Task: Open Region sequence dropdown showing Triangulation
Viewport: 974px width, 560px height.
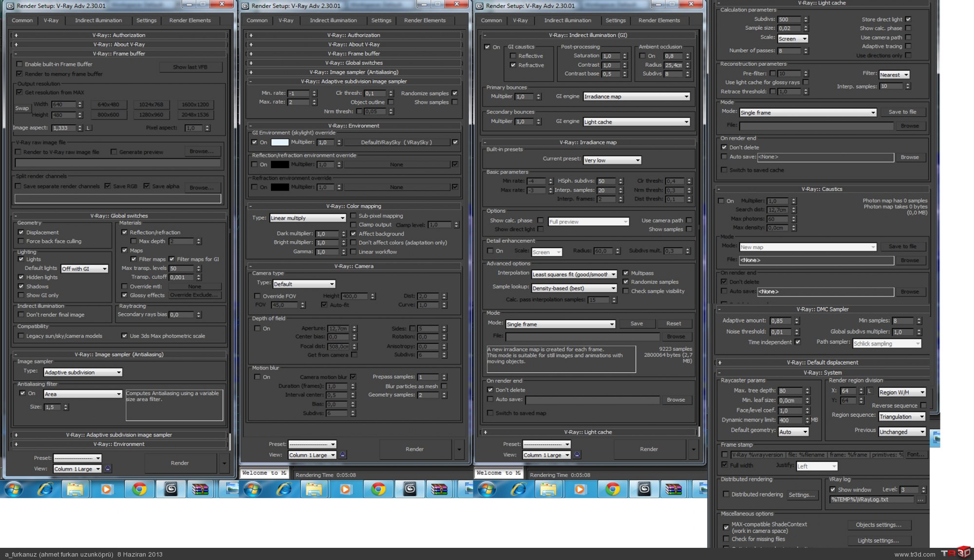Action: tap(902, 417)
